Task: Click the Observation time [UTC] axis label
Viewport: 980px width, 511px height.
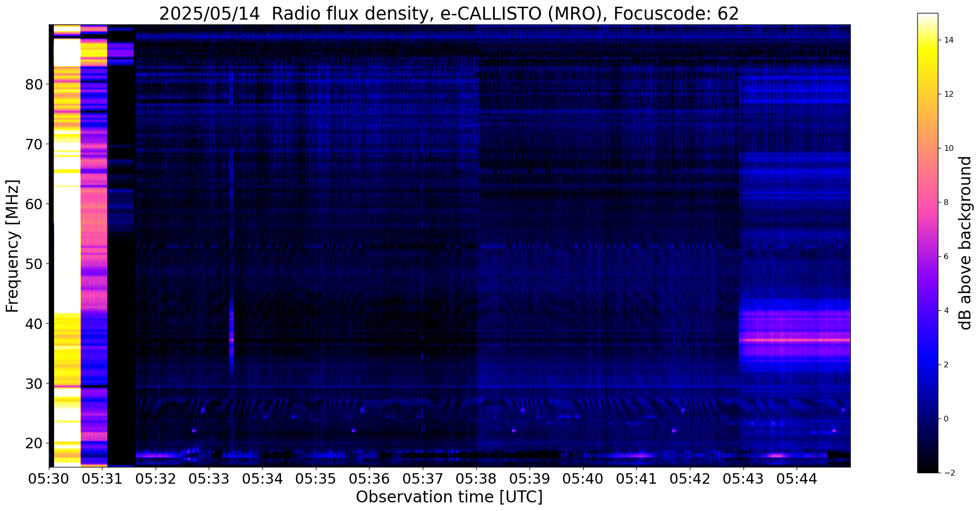Action: (x=449, y=497)
